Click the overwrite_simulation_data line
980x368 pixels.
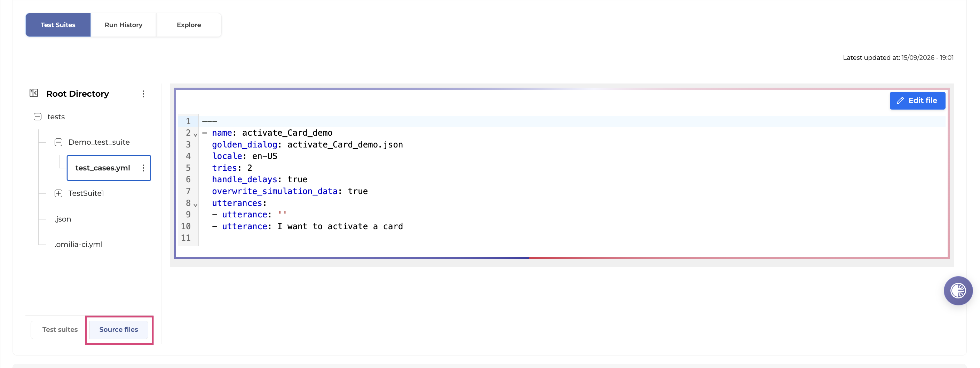click(290, 191)
